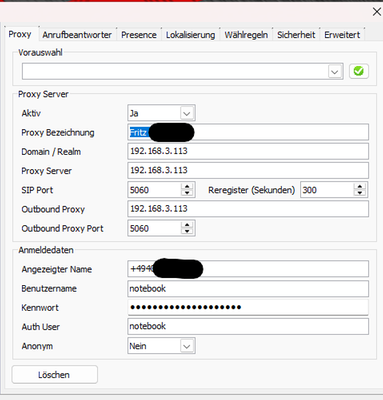The width and height of the screenshot is (383, 400).
Task: Open the Sicherheit tab
Action: [x=296, y=35]
